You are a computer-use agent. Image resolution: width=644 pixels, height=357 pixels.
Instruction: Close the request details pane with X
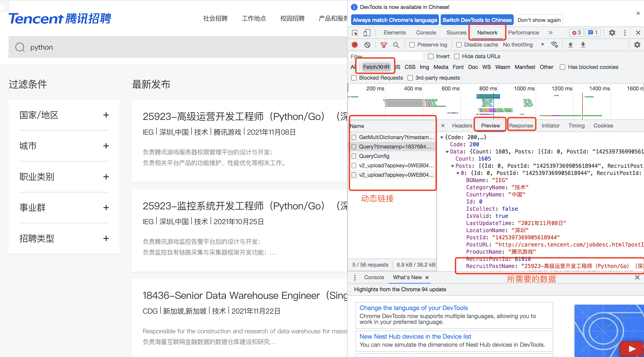coord(443,125)
